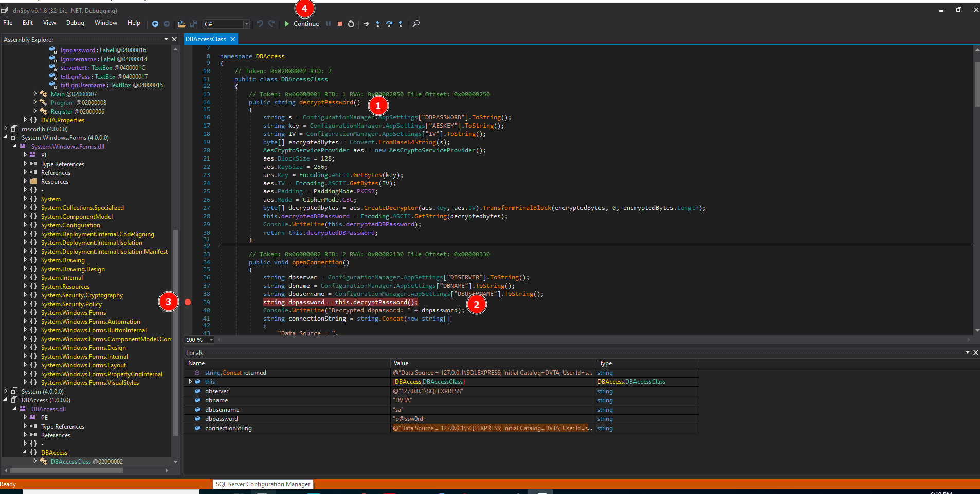Close the Assembly Explorer panel
The width and height of the screenshot is (980, 494).
[174, 39]
